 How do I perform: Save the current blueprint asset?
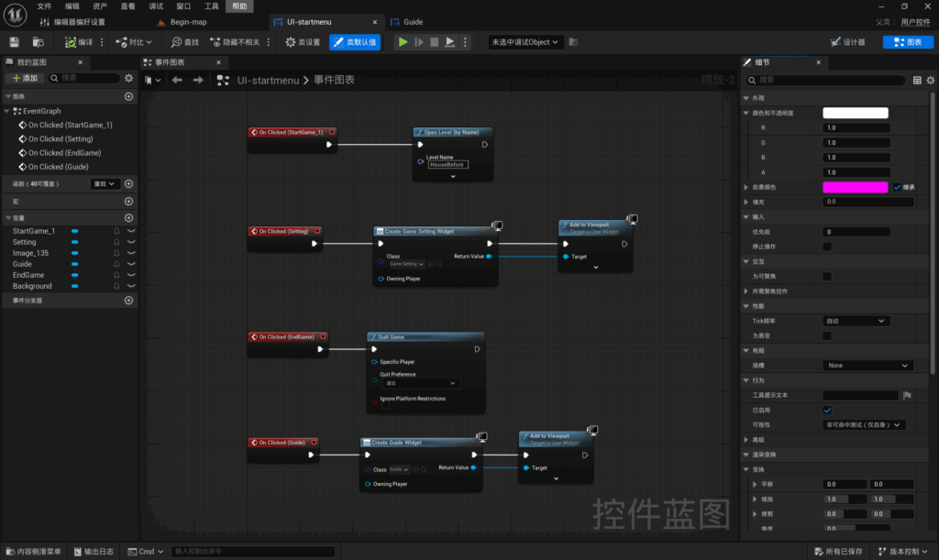click(x=14, y=42)
